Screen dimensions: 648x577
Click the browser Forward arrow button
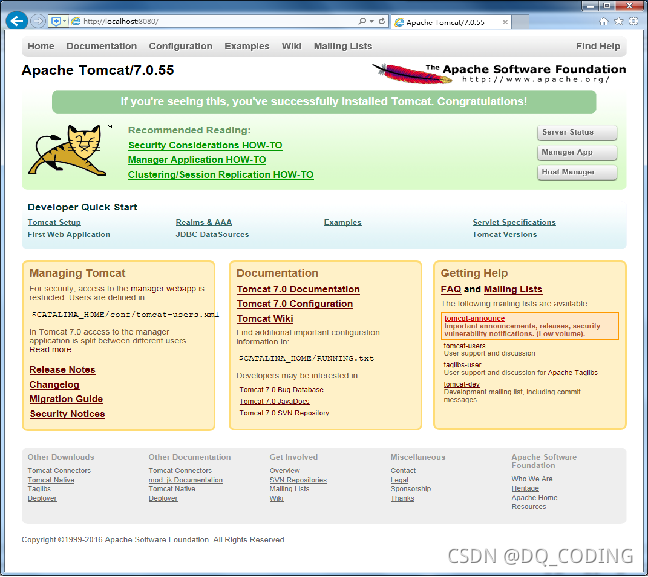click(38, 21)
